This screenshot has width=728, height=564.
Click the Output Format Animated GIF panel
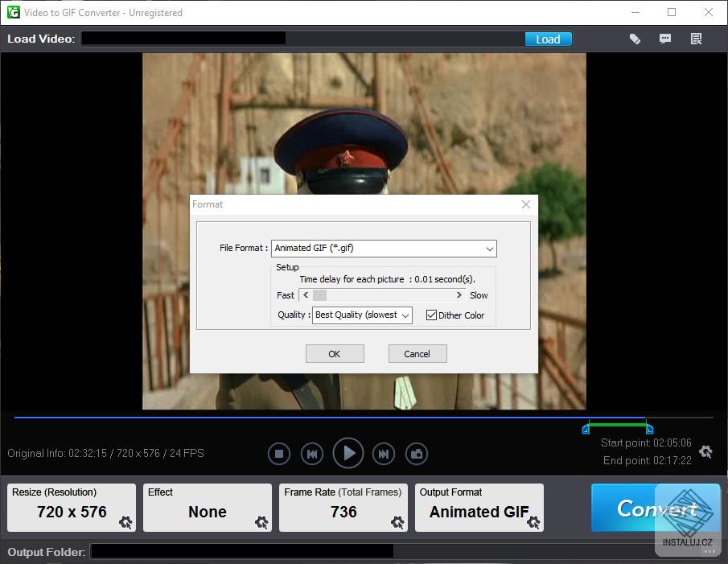(x=479, y=508)
